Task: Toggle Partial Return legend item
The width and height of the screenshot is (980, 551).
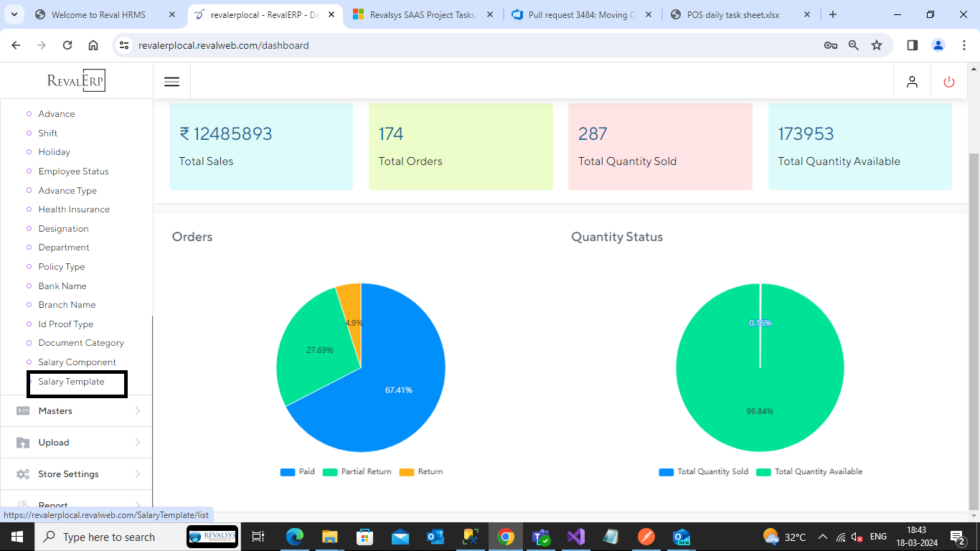Action: [357, 472]
